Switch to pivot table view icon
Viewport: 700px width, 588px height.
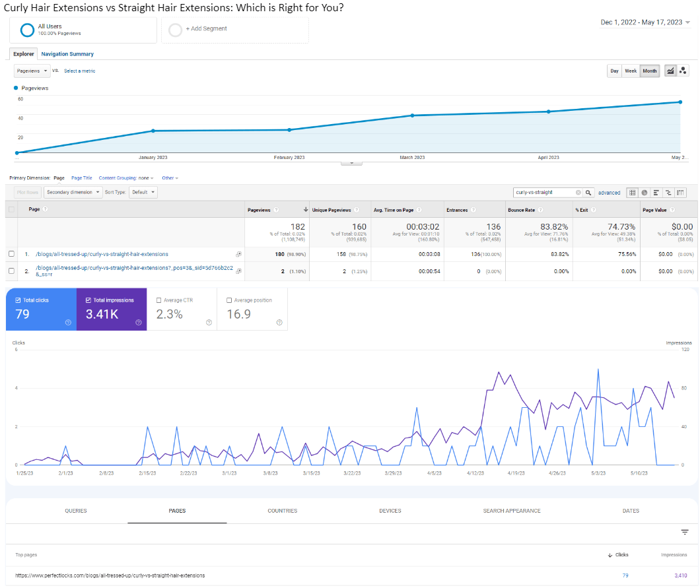[680, 193]
